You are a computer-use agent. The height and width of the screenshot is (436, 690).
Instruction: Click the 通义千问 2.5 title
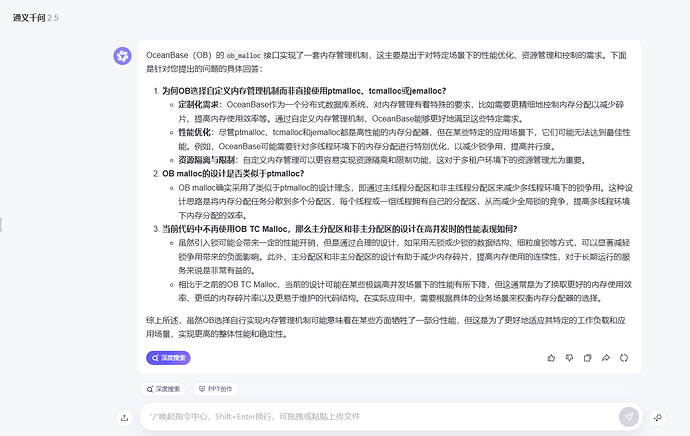(x=36, y=18)
